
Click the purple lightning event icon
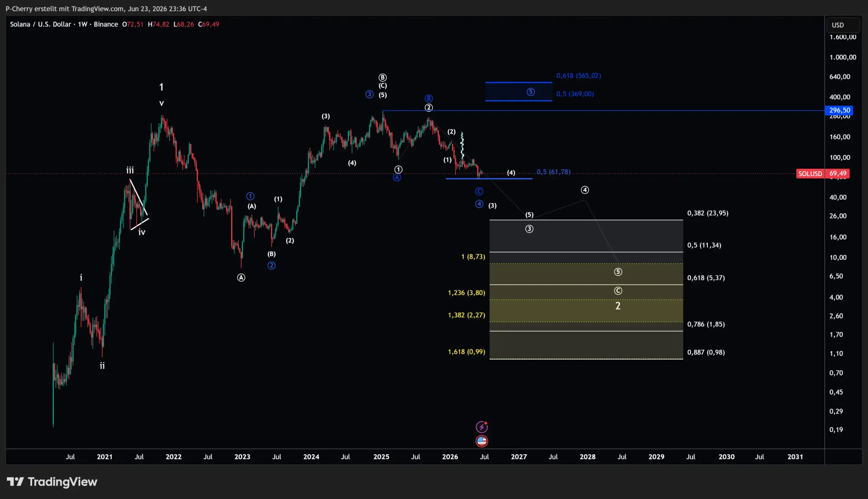pos(482,427)
